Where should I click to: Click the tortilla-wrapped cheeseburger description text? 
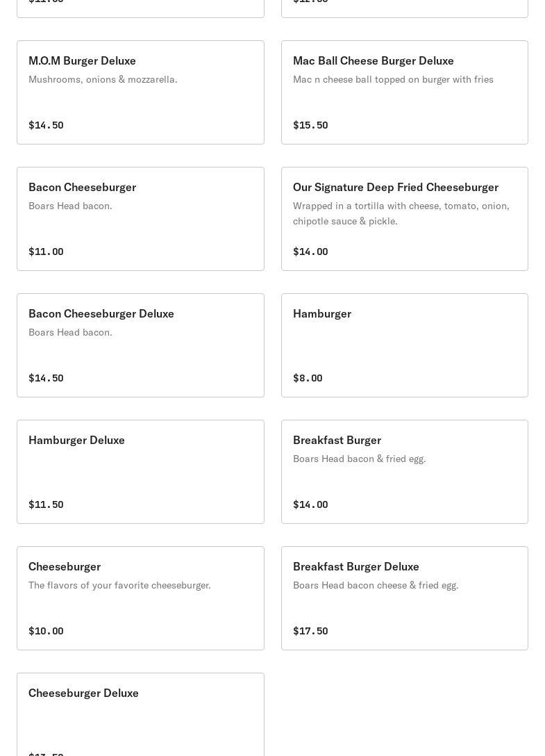point(401,214)
